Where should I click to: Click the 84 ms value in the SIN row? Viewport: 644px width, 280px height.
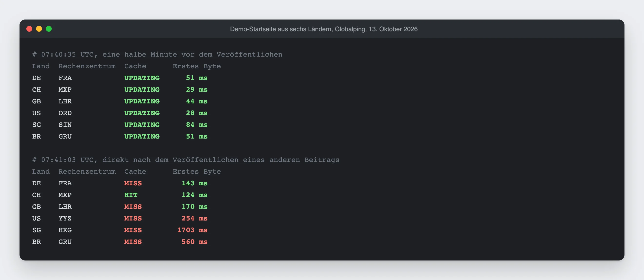(197, 125)
